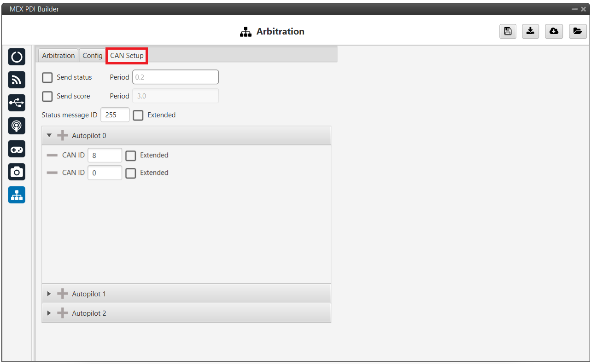Click the plus icon for Autopilot 0
Image resolution: width=591 pixels, height=364 pixels.
point(62,136)
